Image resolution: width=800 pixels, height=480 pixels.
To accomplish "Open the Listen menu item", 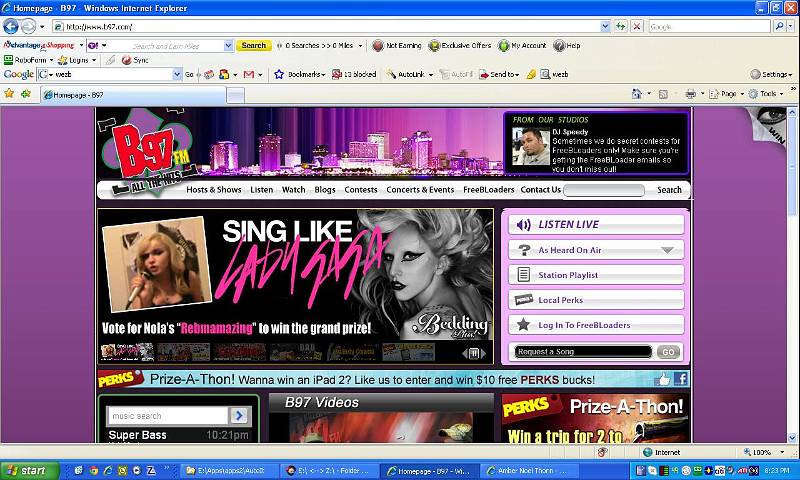I will click(x=262, y=190).
